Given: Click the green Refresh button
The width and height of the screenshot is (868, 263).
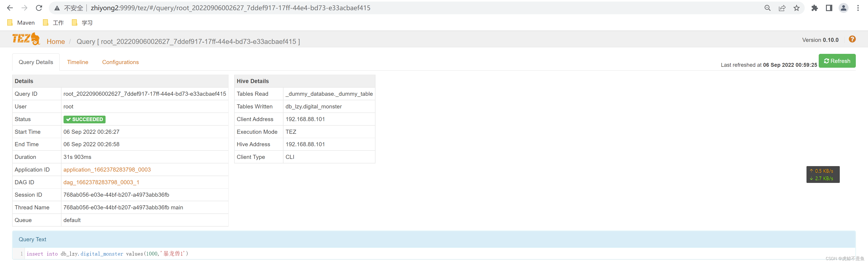Looking at the screenshot, I should [x=837, y=61].
